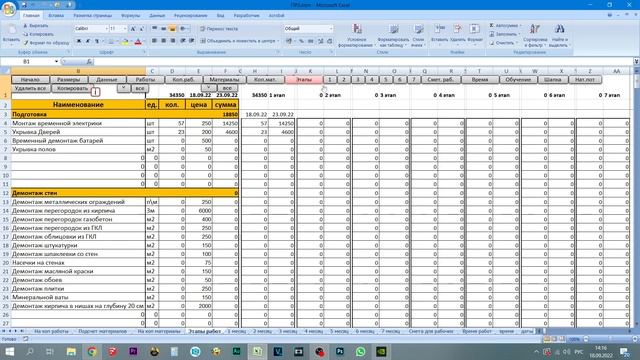Click the percent style icon

pos(301,41)
